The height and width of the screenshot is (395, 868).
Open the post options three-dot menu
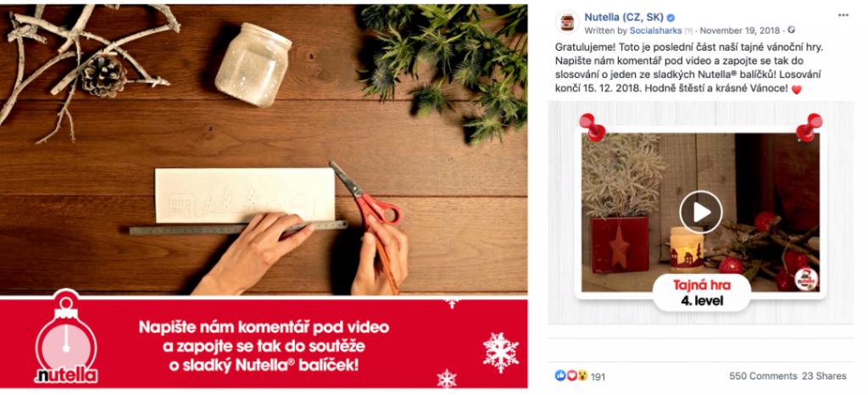[843, 15]
